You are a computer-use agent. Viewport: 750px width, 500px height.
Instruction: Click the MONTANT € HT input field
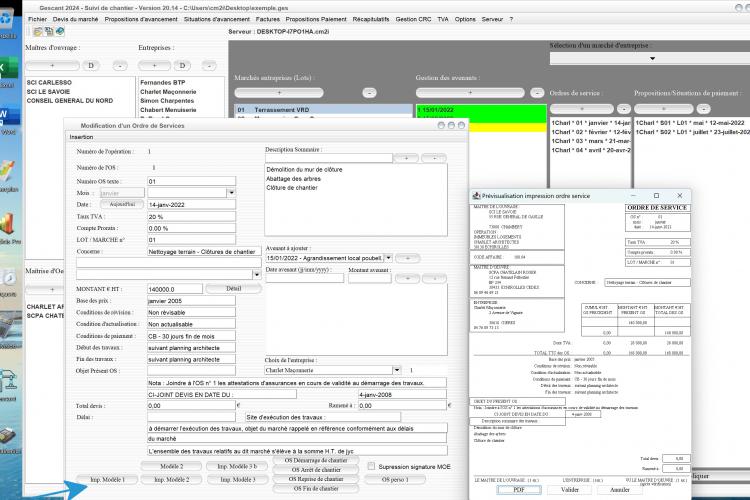tap(175, 289)
